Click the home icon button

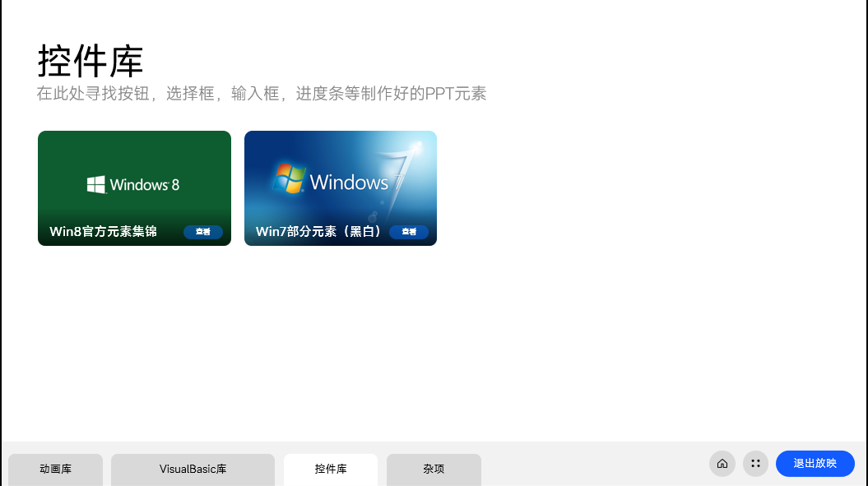(x=722, y=464)
